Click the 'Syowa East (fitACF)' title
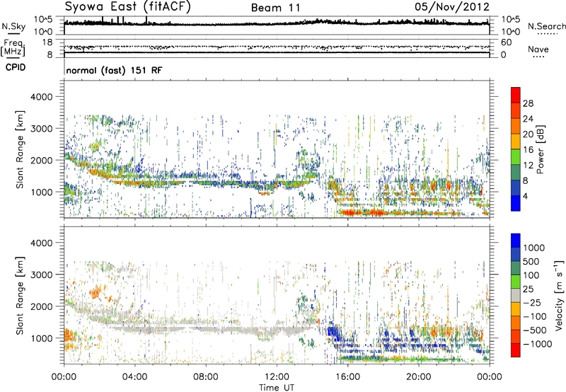Image resolution: width=566 pixels, height=392 pixels. pyautogui.click(x=127, y=6)
